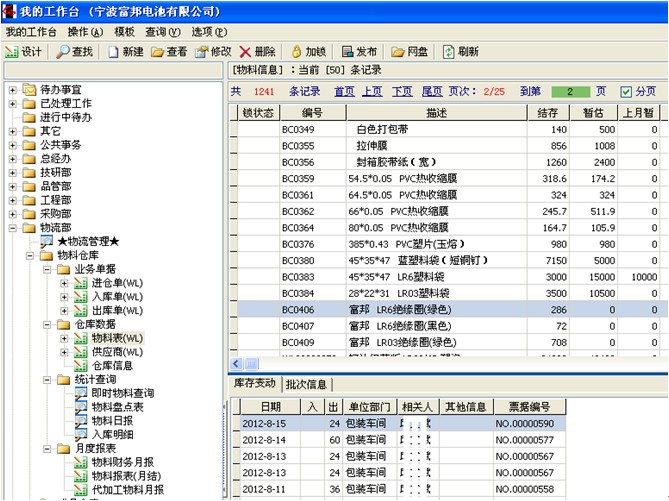
Task: Expand the 进仓单(WL) tree node
Action: point(64,283)
